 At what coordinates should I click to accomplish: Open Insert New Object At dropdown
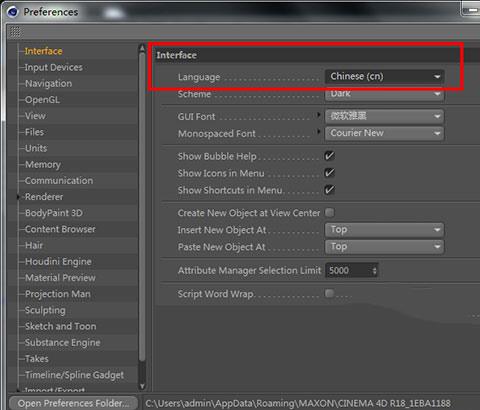[384, 230]
